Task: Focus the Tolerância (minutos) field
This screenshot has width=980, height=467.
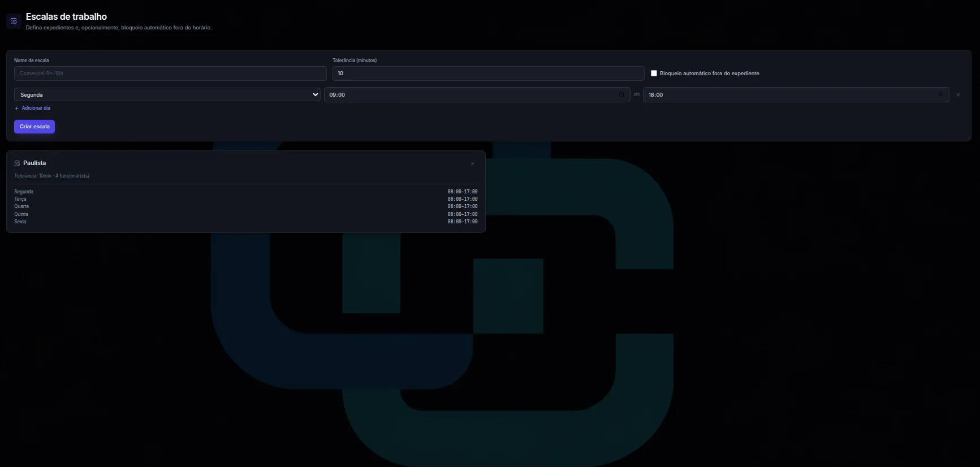Action: pyautogui.click(x=489, y=73)
